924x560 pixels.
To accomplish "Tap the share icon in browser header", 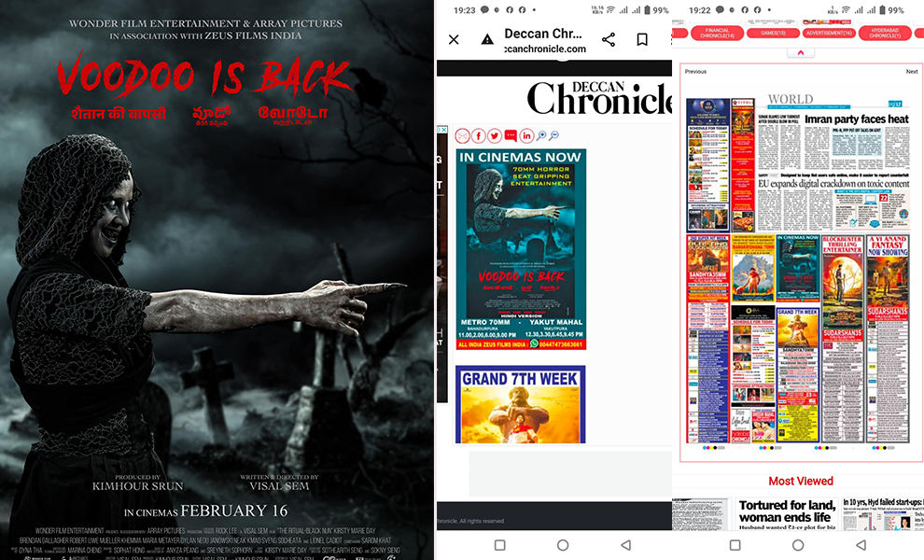I will click(609, 39).
